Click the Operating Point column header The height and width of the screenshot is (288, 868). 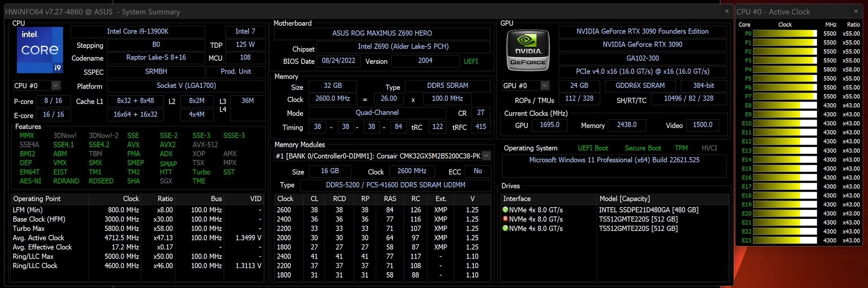[x=50, y=199]
